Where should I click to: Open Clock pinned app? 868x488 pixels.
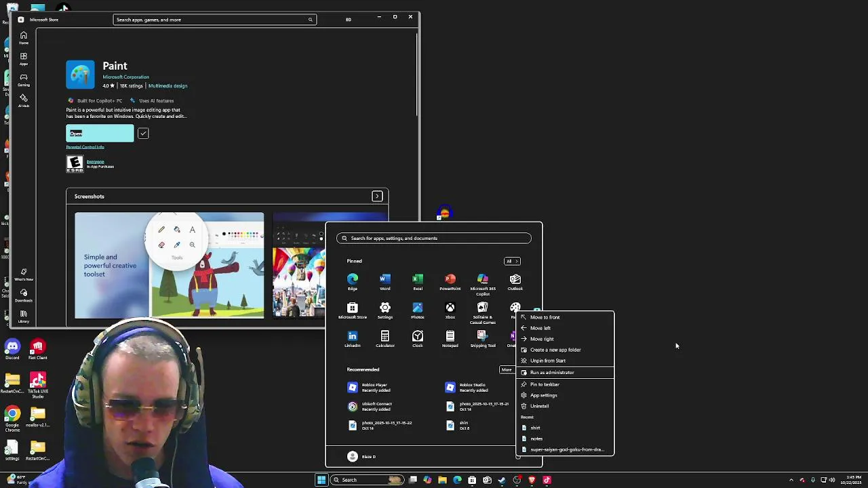pyautogui.click(x=418, y=340)
